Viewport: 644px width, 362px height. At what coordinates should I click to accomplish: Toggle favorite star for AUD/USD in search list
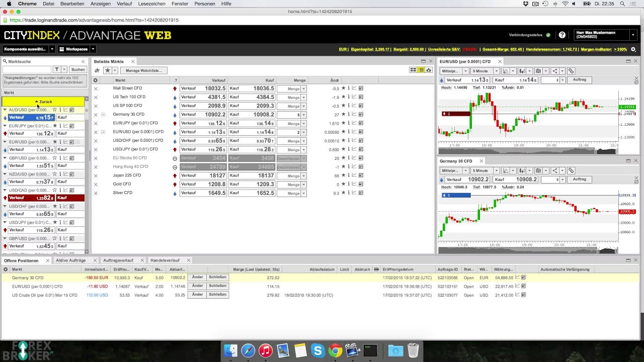tap(54, 110)
